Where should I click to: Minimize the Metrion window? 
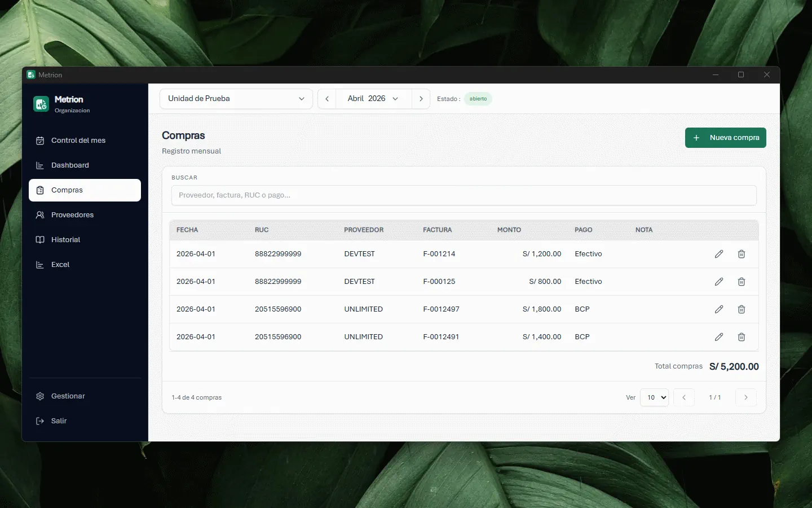click(716, 75)
